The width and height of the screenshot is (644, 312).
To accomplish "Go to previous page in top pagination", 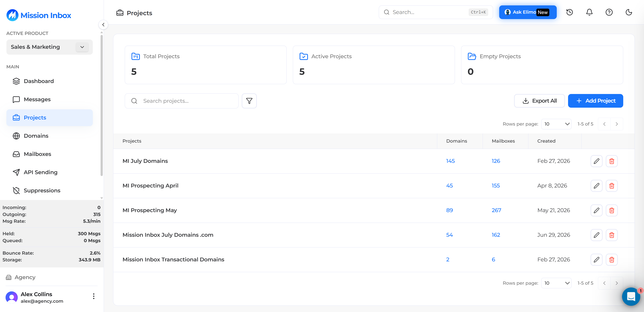I will tap(604, 124).
